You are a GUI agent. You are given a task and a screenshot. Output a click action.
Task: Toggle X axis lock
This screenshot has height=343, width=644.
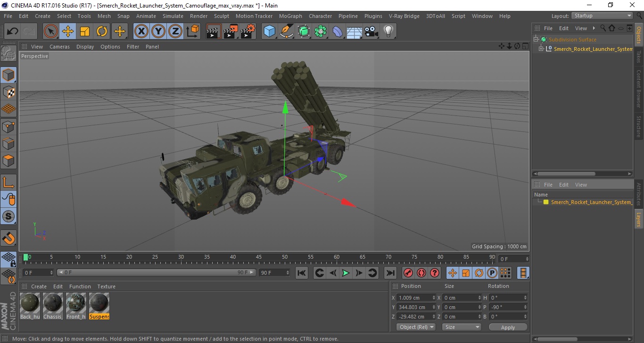141,32
